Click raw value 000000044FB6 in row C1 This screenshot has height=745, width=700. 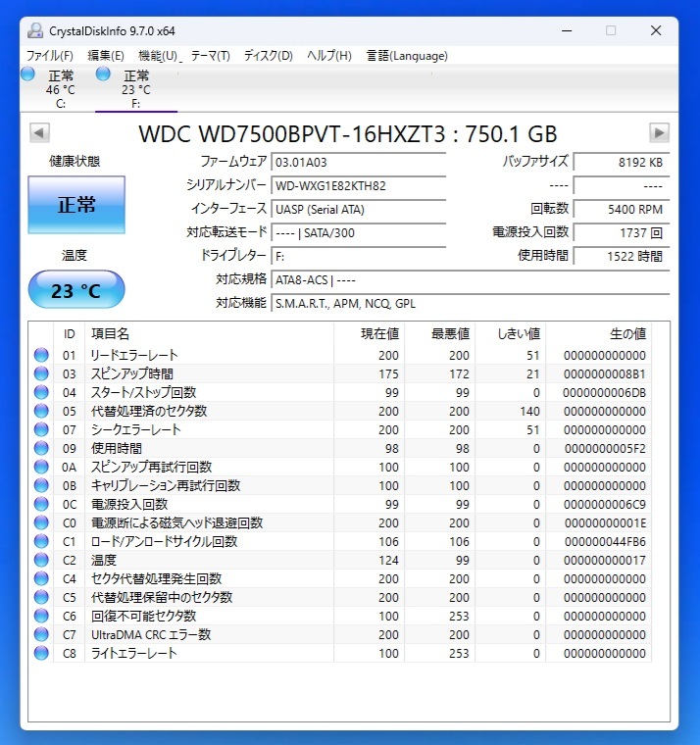(x=605, y=542)
